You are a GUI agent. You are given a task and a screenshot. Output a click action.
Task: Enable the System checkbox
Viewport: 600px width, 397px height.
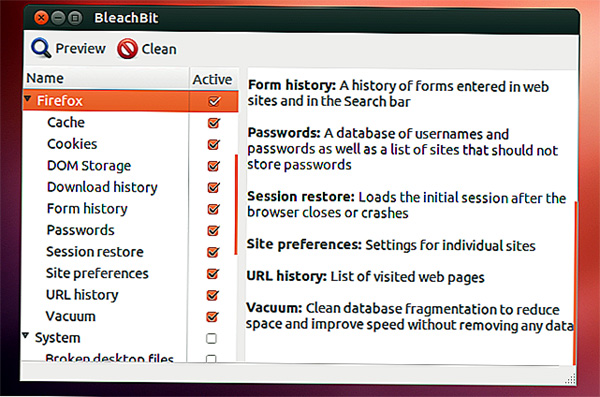(211, 338)
